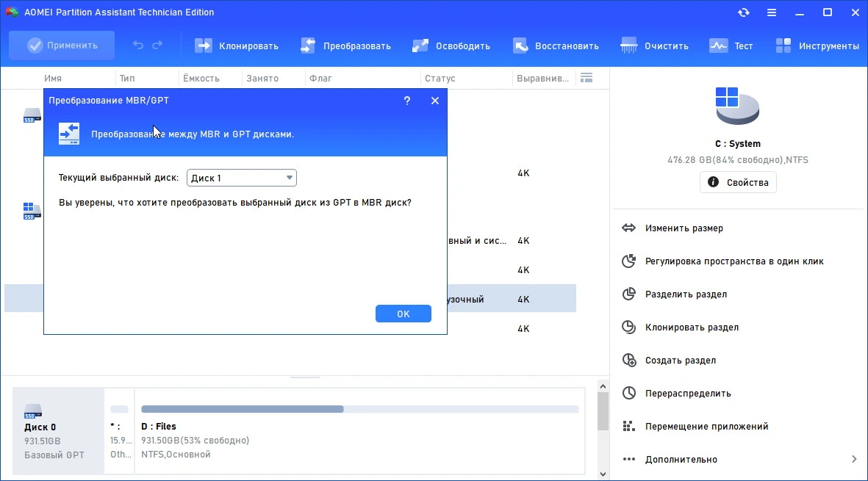This screenshot has height=481, width=868.
Task: Click the Перемещение приложений grid icon
Action: tap(628, 426)
